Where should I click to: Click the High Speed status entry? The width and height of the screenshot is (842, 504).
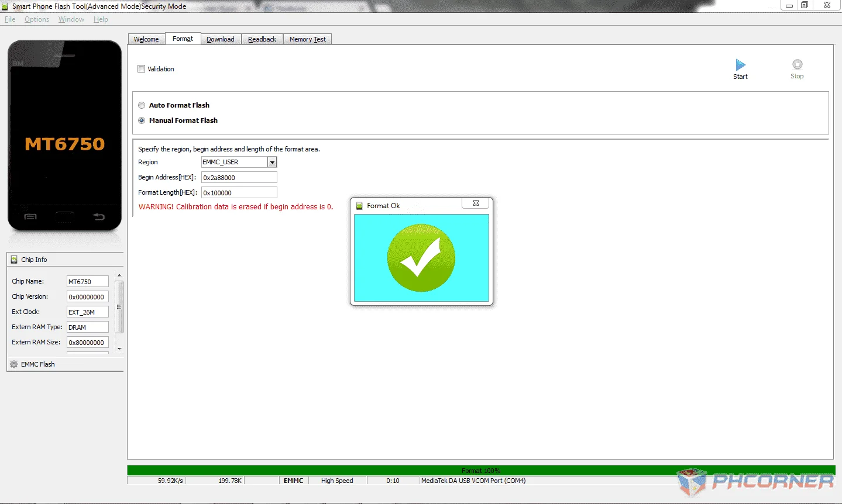point(337,481)
